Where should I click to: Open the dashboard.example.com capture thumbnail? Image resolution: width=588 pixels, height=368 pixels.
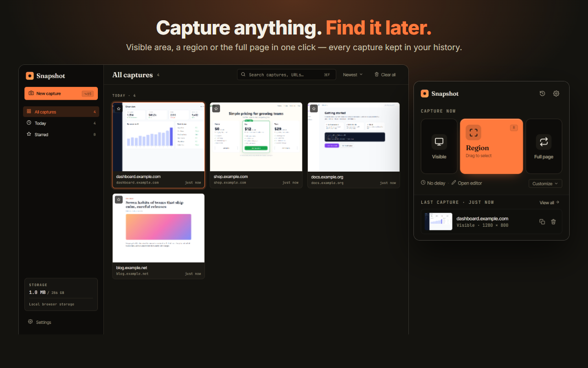[x=159, y=137]
